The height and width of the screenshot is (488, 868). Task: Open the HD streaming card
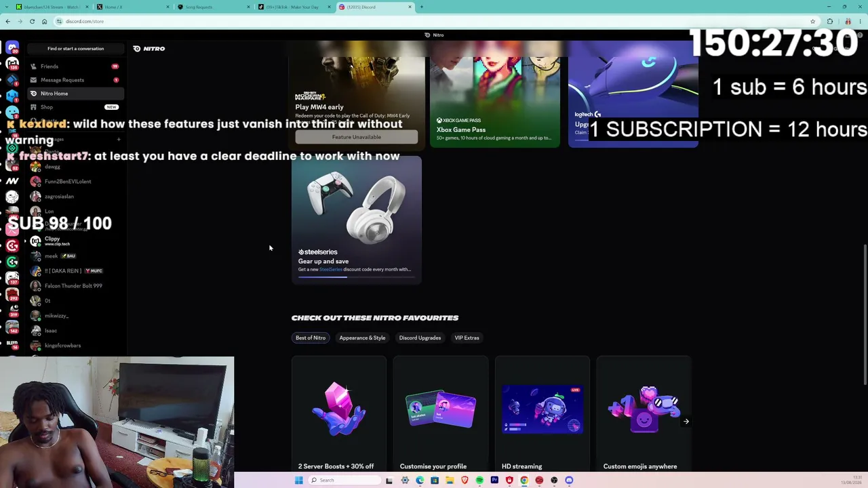point(542,415)
